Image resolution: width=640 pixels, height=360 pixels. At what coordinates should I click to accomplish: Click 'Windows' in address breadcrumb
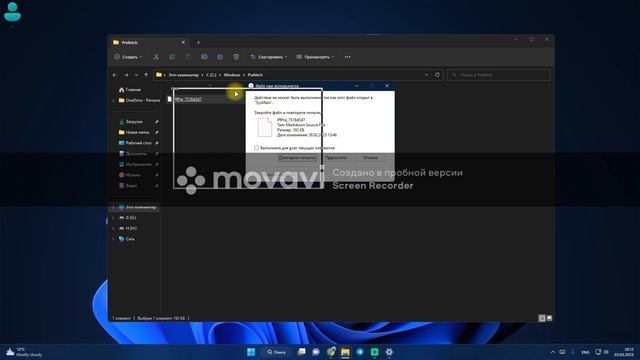pyautogui.click(x=232, y=75)
